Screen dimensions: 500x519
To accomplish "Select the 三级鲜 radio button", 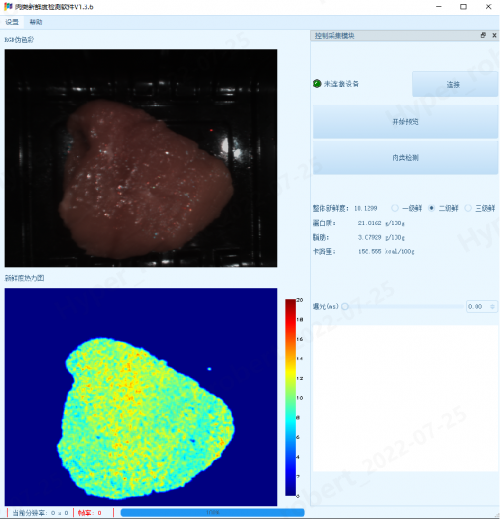I will (468, 208).
